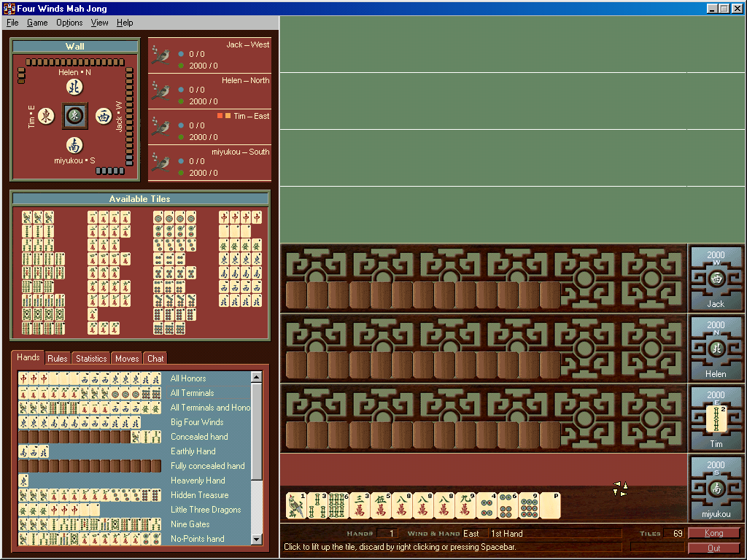Screen dimensions: 747x560
Task: Click the center round wind indicator in Wall
Action: pos(75,116)
